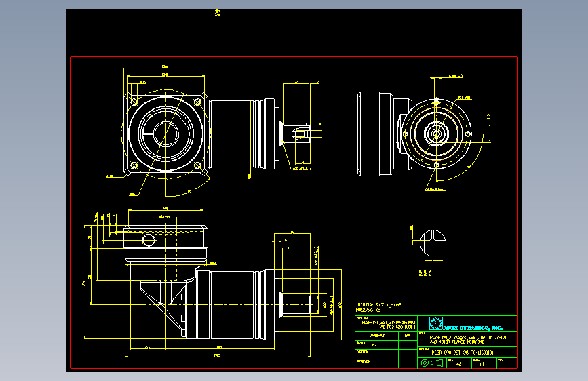This screenshot has width=588, height=381.
Task: Click the DWG NO text PE2R-090_2ST_28
Action: click(x=463, y=353)
